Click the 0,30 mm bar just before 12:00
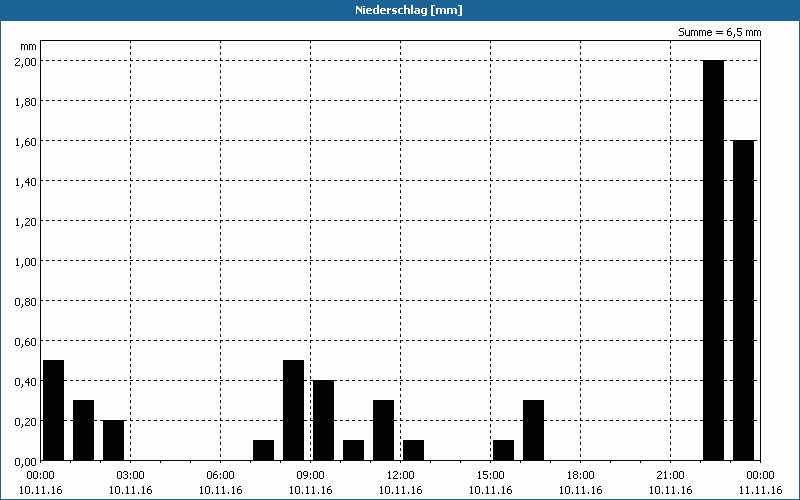Screen dimensions: 800x500 (x=384, y=430)
